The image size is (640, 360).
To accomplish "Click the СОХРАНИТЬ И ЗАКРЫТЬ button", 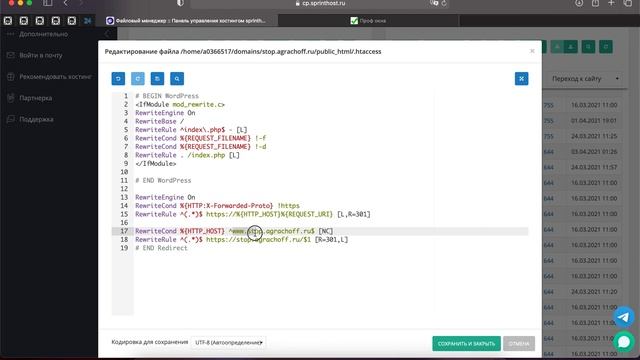I will tap(466, 344).
